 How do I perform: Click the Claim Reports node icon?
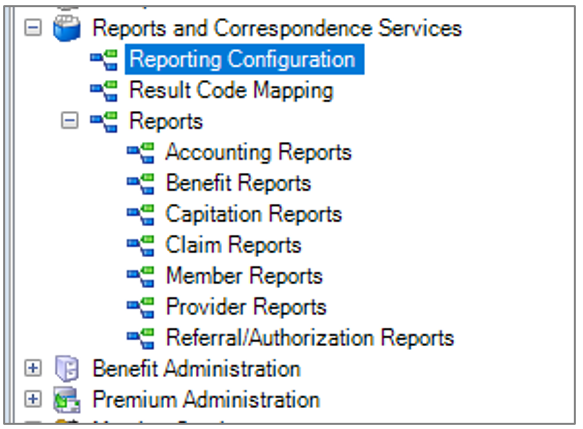tap(141, 245)
